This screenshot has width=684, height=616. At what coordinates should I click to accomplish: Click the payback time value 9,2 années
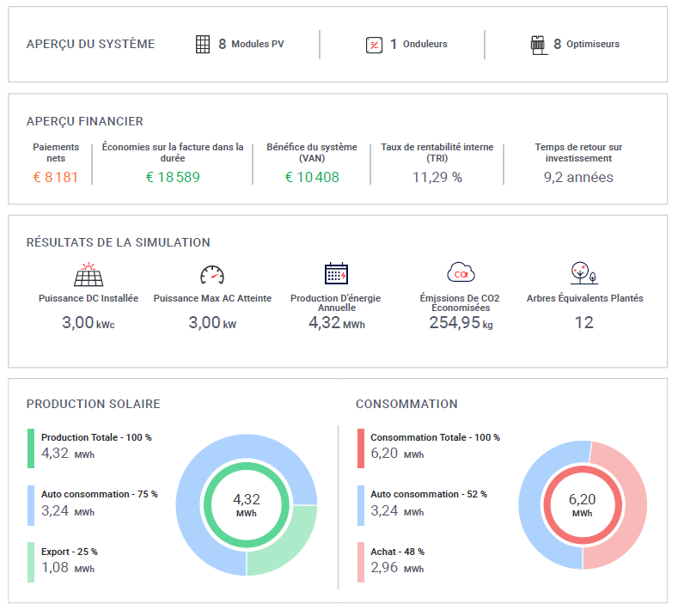[x=578, y=178]
